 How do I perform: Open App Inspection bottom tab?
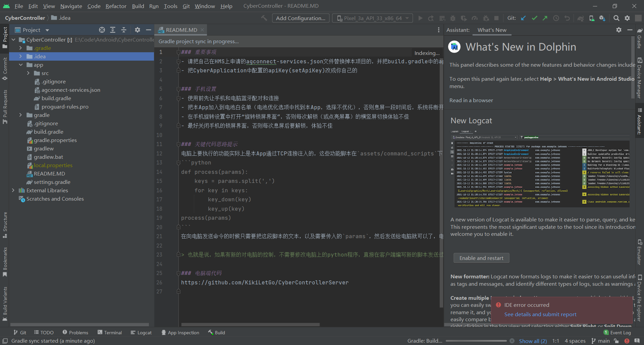[180, 333]
